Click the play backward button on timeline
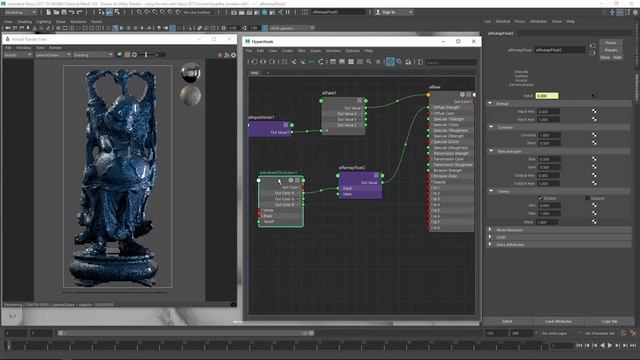Viewport: 640px width, 360px height. tap(602, 345)
